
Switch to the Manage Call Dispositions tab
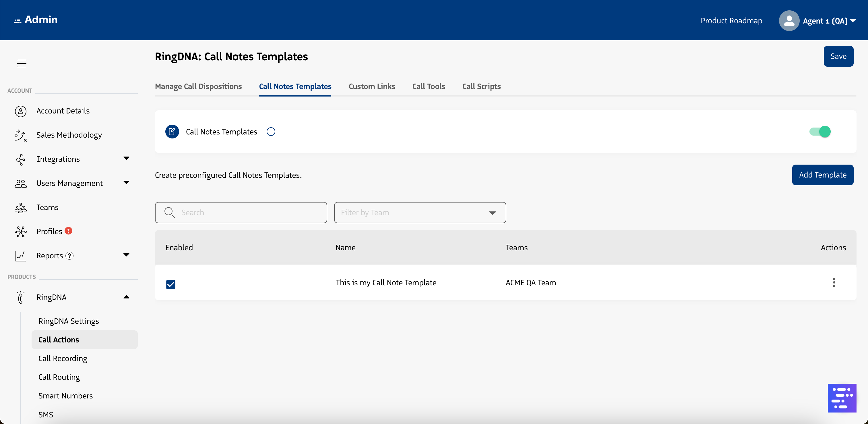(x=198, y=86)
